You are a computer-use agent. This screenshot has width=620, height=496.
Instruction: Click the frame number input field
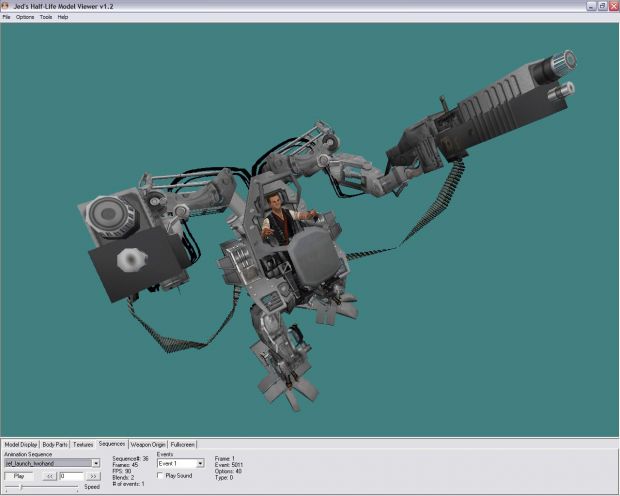72,476
